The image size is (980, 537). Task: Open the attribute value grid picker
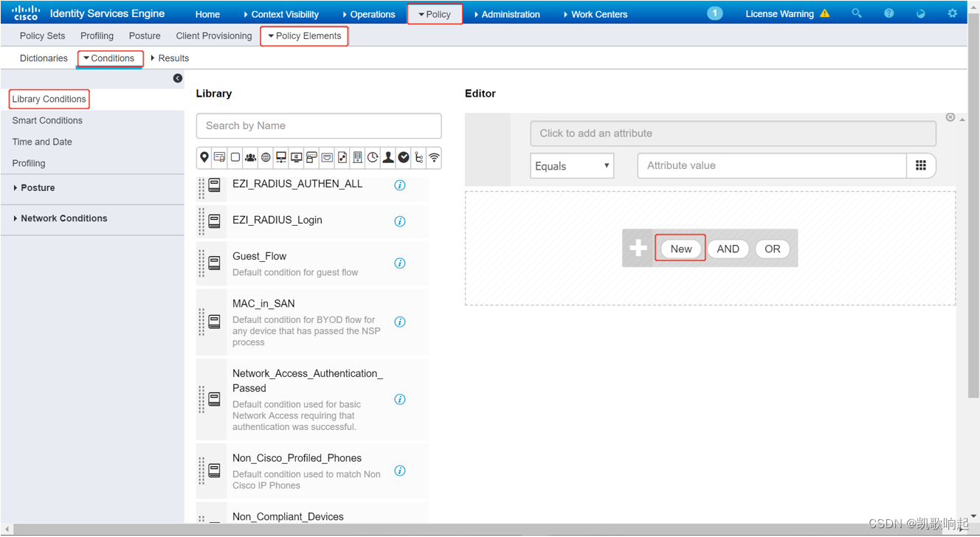coord(921,165)
